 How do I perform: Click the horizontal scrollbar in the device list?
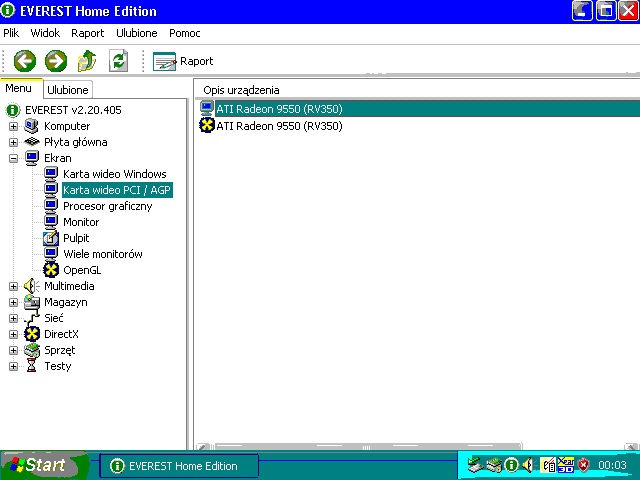[367, 447]
